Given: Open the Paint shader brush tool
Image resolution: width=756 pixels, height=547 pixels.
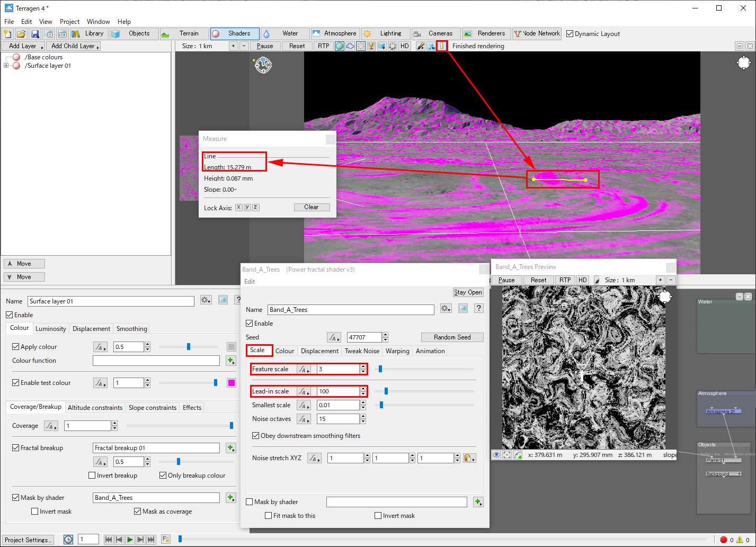Looking at the screenshot, I should pyautogui.click(x=421, y=46).
